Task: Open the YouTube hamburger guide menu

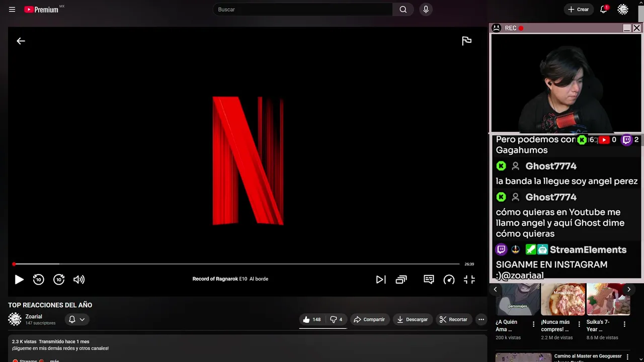Action: 12,10
